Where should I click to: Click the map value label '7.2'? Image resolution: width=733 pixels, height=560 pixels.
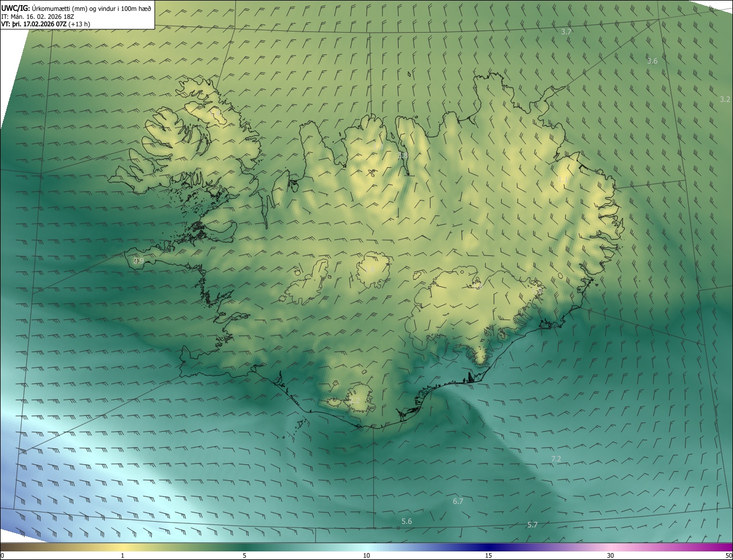pyautogui.click(x=555, y=459)
